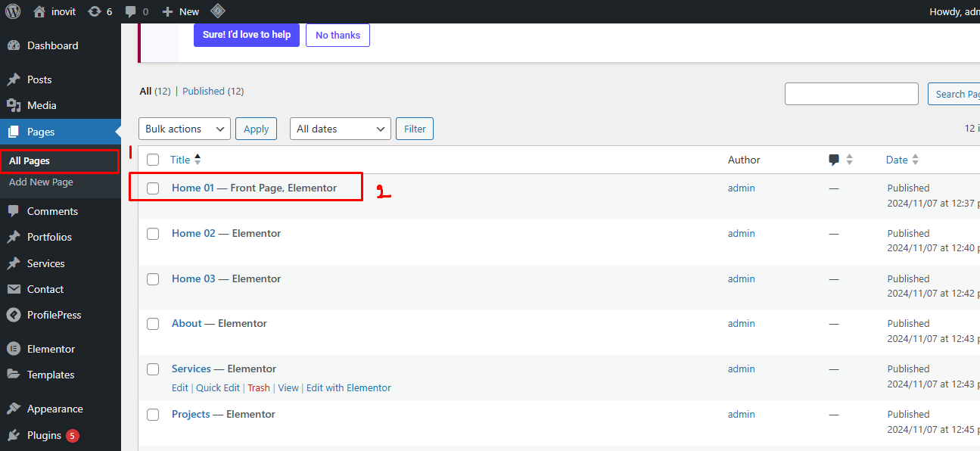Click the ProfilePress sidebar icon
This screenshot has width=980, height=451.
pos(14,315)
